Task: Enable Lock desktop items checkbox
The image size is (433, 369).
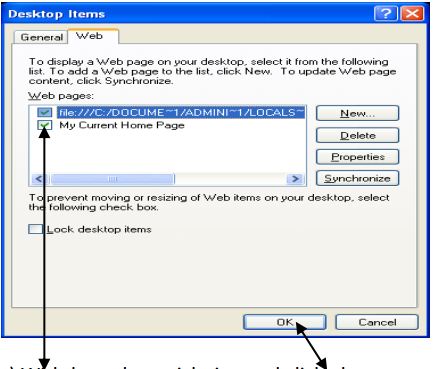Action: 36,229
